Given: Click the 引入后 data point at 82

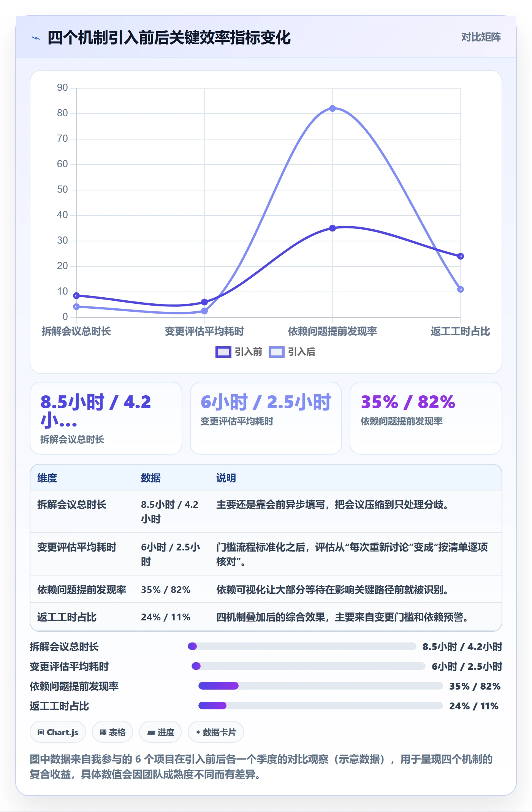Looking at the screenshot, I should click(x=332, y=108).
